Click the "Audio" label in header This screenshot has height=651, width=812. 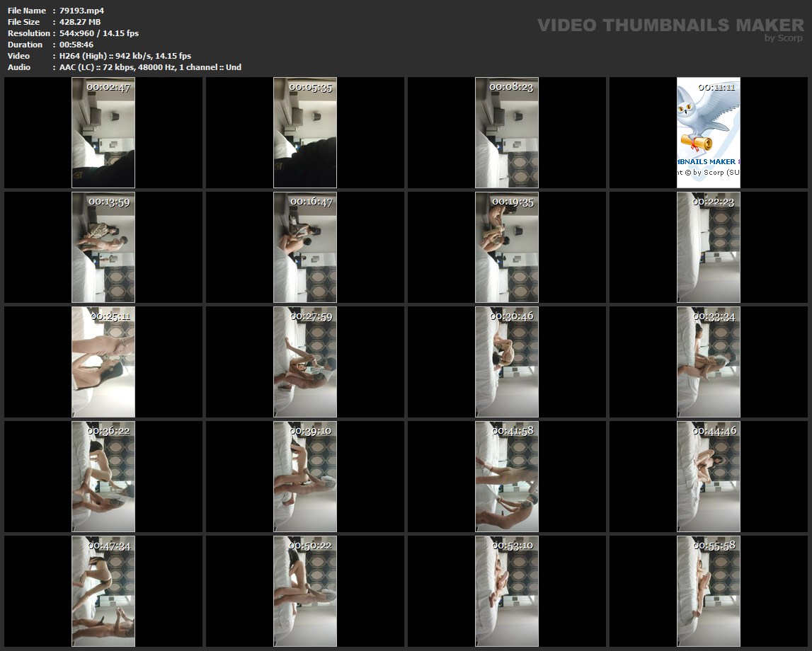tap(19, 67)
